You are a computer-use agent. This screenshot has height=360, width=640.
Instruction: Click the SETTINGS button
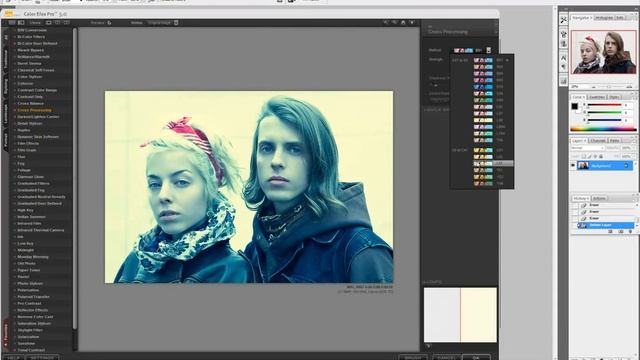point(42,358)
